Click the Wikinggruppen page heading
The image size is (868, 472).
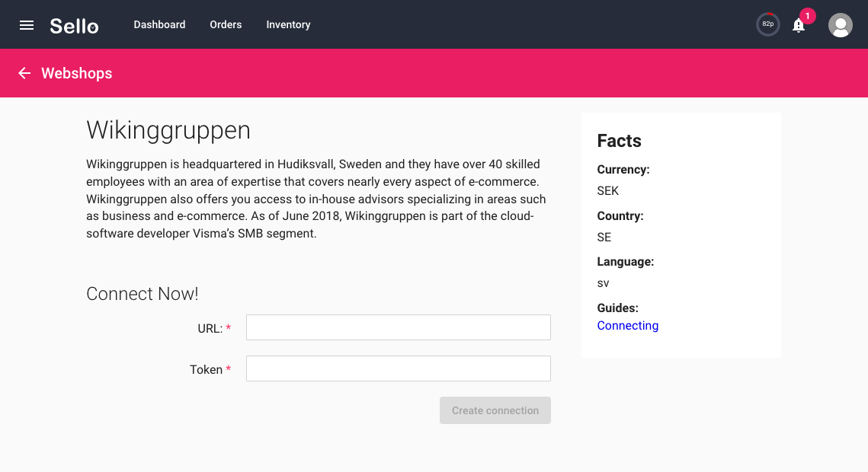click(168, 130)
